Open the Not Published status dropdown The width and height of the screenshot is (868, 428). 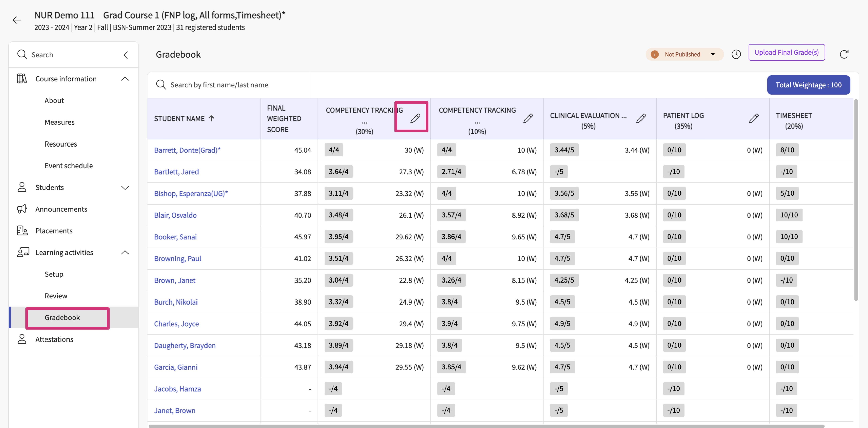click(712, 54)
